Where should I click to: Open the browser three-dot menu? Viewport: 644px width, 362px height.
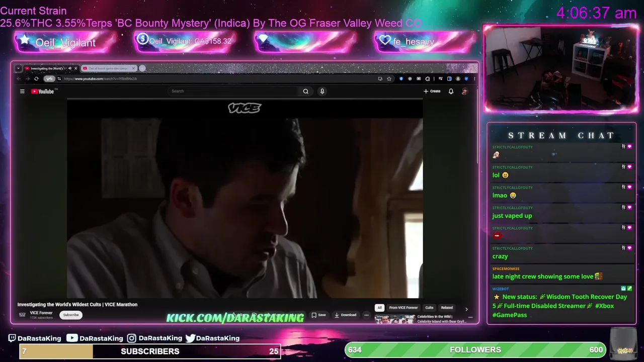[x=474, y=78]
